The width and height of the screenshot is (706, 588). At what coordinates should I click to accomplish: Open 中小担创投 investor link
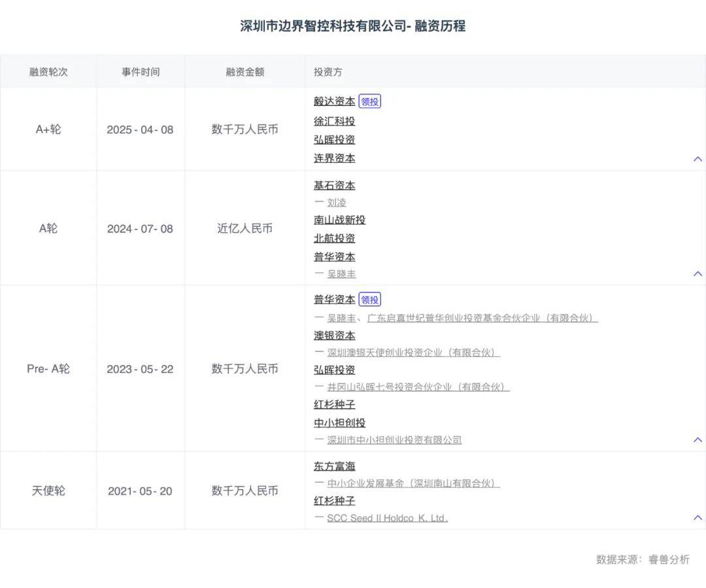tap(339, 423)
